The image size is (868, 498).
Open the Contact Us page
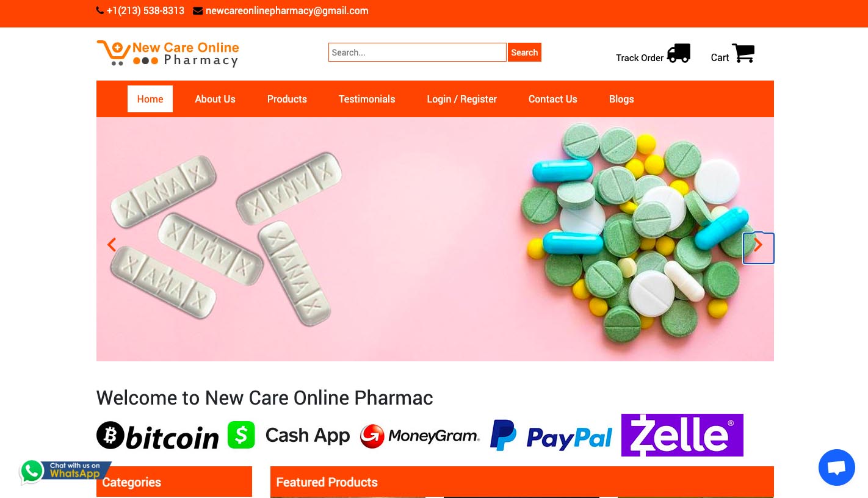click(x=552, y=99)
